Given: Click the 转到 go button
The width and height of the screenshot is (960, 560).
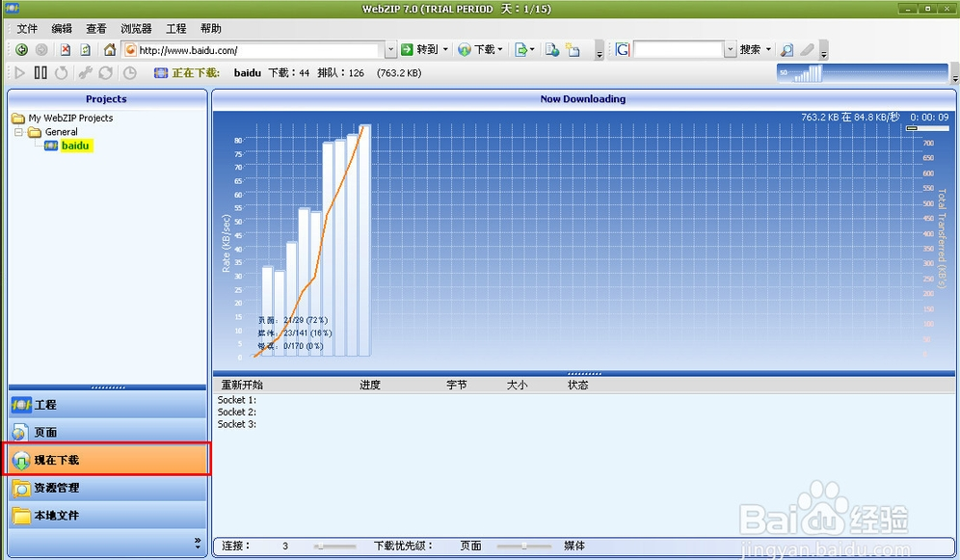Looking at the screenshot, I should 420,50.
